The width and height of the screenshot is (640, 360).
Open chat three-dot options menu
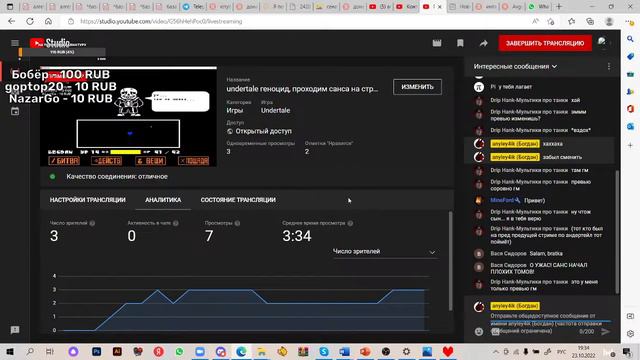click(609, 66)
